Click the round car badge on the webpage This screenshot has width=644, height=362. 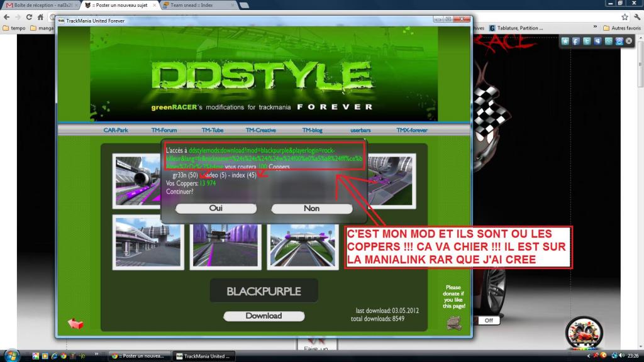[x=584, y=333]
